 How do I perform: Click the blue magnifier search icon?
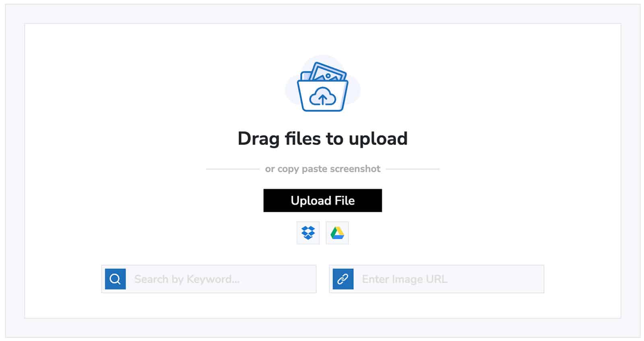click(x=115, y=279)
